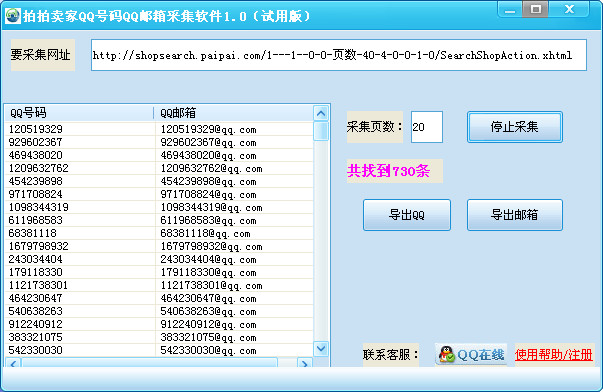Select the row with QQ 1098344319
Viewport: 603px width, 392px height.
tap(159, 207)
